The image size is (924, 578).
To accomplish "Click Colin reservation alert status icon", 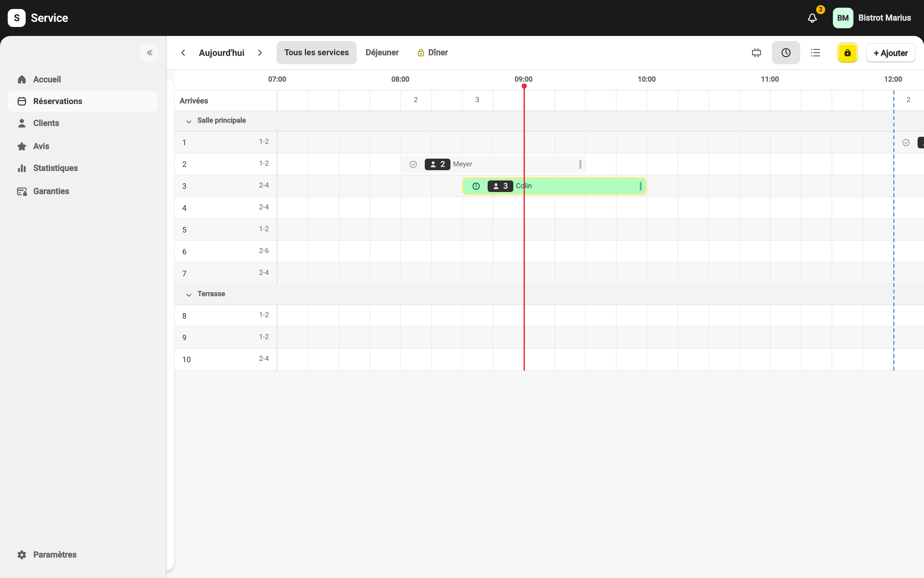I will pyautogui.click(x=476, y=186).
